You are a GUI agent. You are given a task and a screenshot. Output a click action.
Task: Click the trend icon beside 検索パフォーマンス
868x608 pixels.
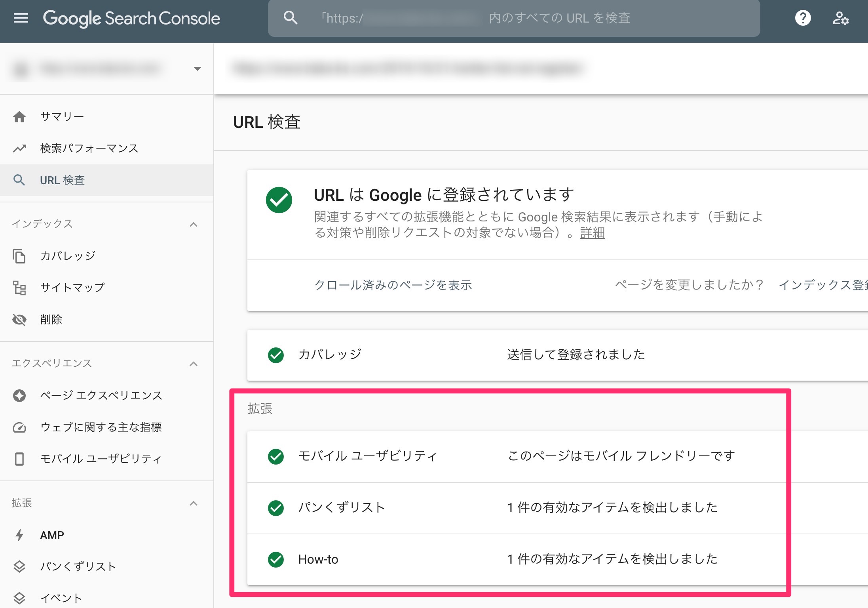tap(19, 149)
